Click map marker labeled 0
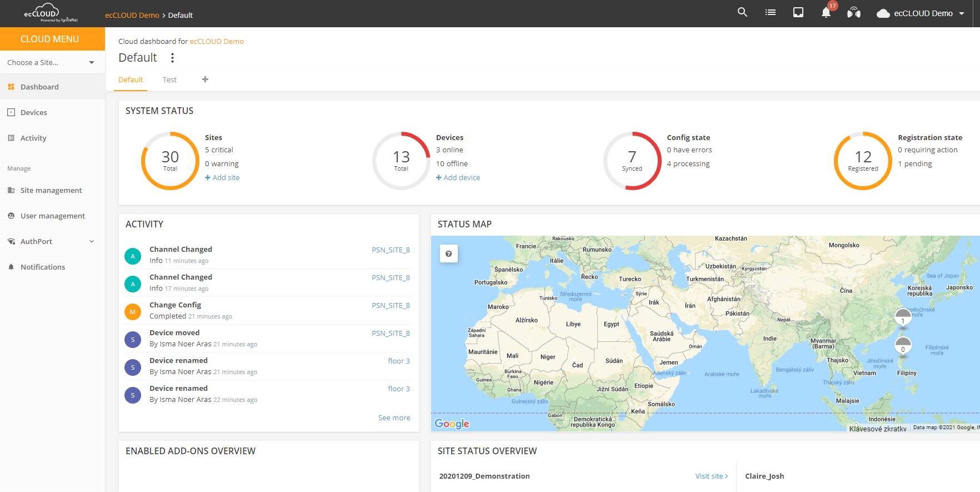 coord(903,346)
